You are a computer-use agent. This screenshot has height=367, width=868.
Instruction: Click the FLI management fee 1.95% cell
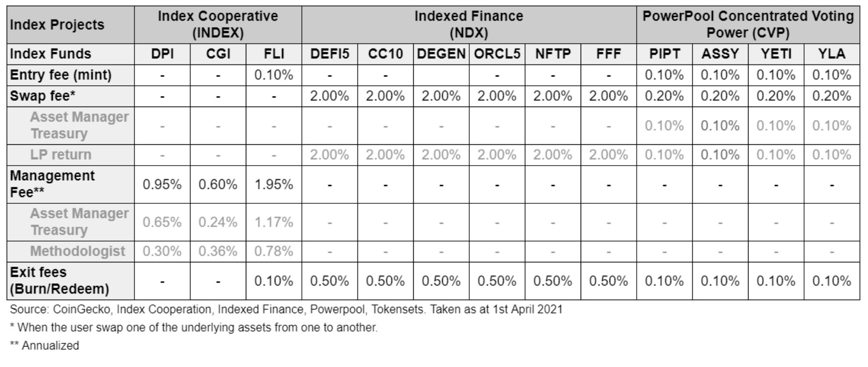tap(274, 184)
